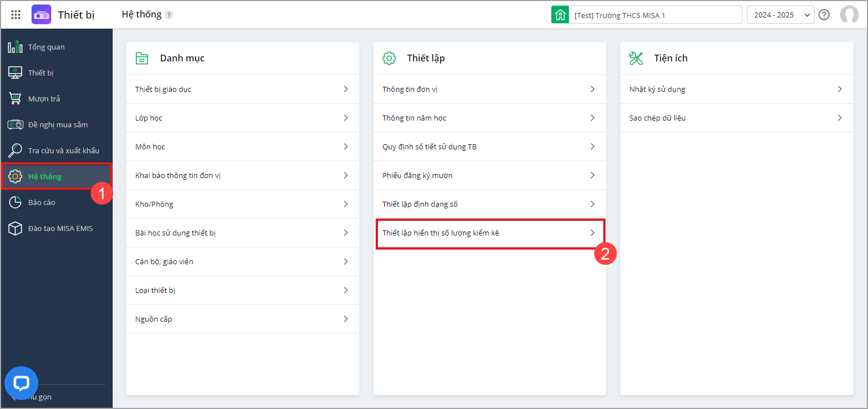
Task: Click the Mượn trả shopping cart icon
Action: click(x=15, y=99)
